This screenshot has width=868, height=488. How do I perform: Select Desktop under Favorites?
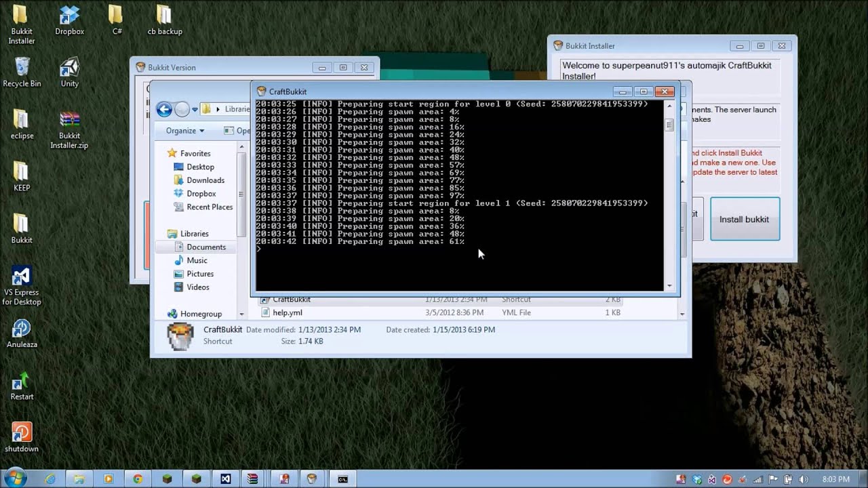pos(194,167)
